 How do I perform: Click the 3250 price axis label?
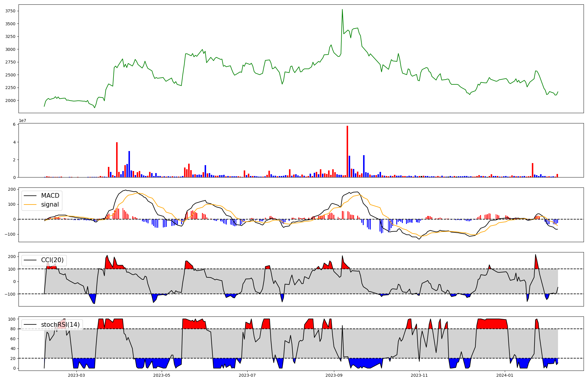(10, 36)
